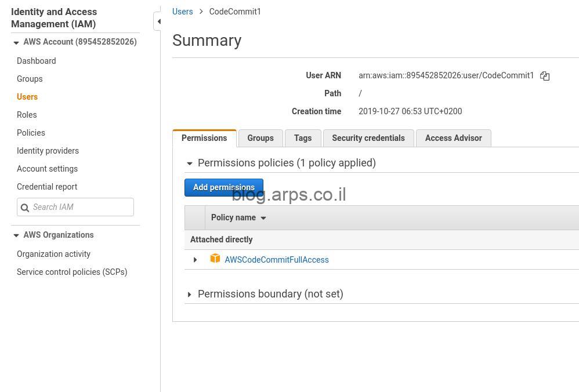
Task: Select the Tags tab
Action: tap(303, 138)
